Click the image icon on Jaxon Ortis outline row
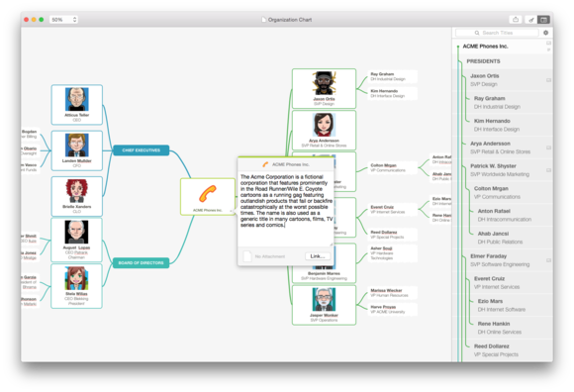The height and width of the screenshot is (392, 574). [x=548, y=80]
